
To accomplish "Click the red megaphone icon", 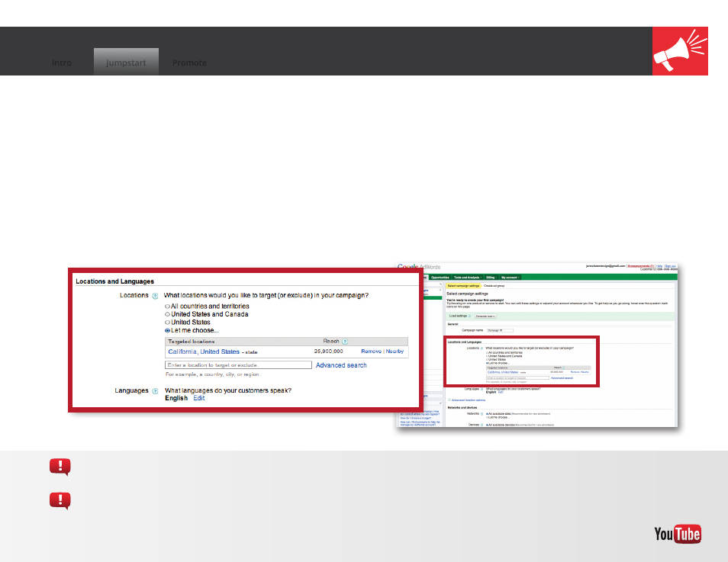I will [x=680, y=51].
